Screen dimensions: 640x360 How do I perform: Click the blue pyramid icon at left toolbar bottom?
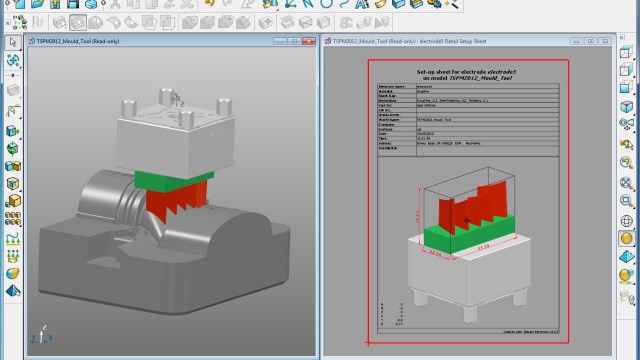(x=13, y=291)
